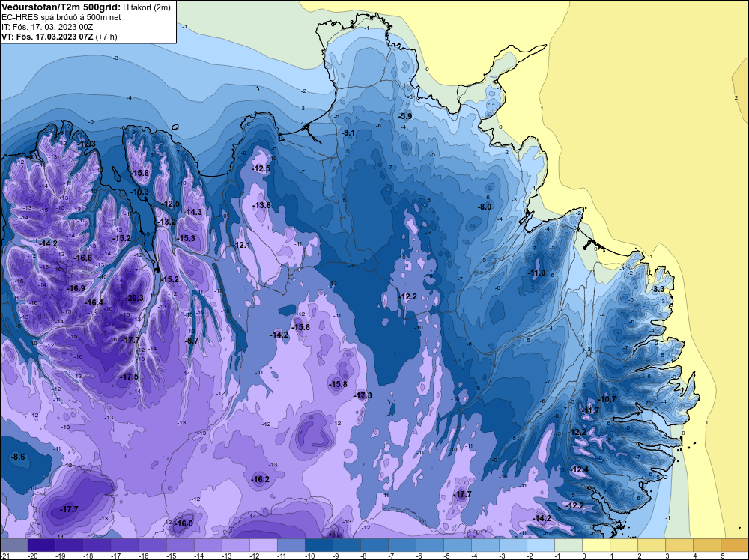
Task: Select the -8.0 temperature reading
Action: [x=485, y=207]
